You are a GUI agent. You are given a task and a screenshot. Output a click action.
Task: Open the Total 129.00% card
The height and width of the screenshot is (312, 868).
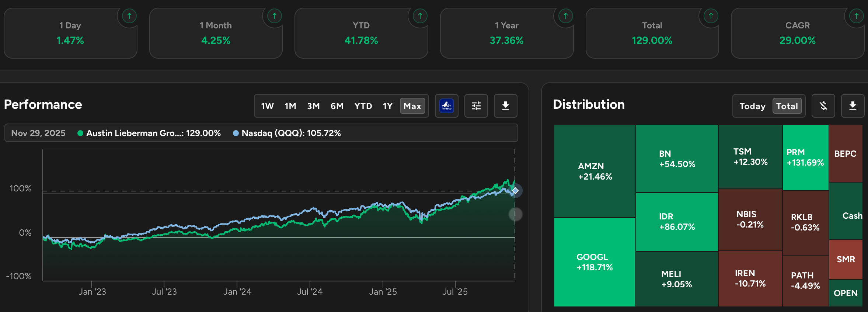tap(652, 33)
